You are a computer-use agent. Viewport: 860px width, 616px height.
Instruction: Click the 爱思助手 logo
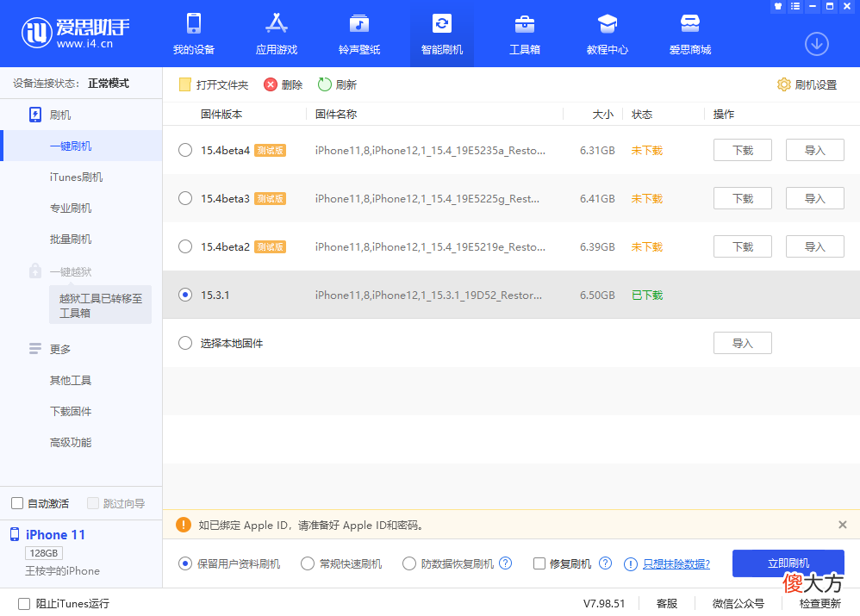point(76,33)
